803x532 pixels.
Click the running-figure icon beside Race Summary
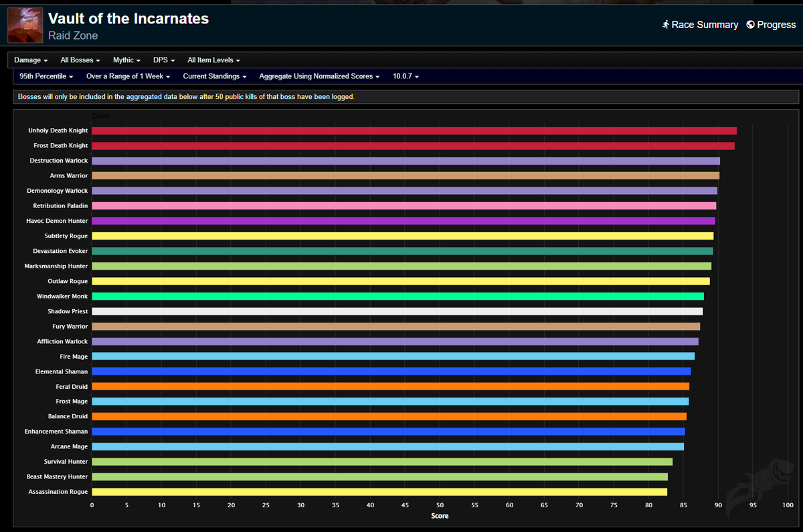pos(666,25)
